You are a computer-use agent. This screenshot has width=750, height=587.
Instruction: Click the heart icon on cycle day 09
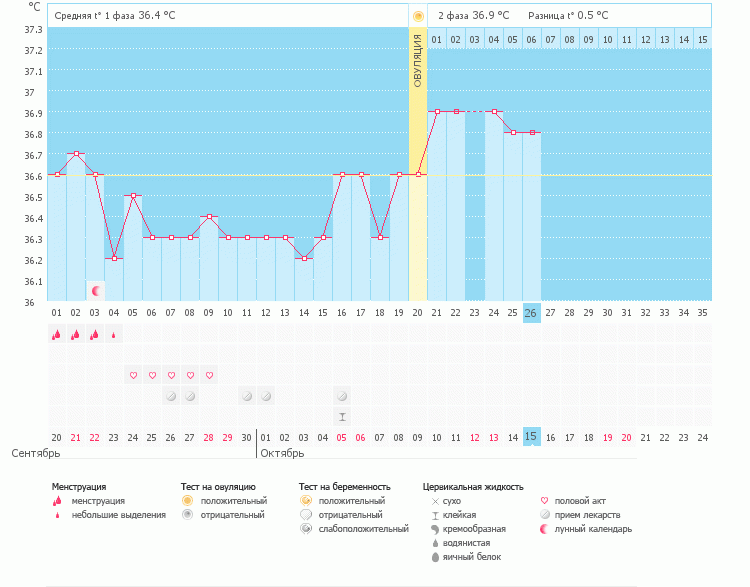coord(209,376)
